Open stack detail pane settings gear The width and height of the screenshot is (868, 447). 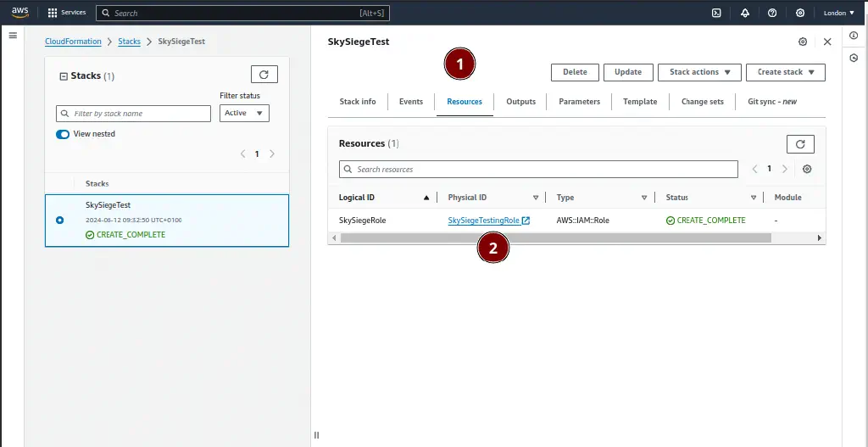point(803,42)
